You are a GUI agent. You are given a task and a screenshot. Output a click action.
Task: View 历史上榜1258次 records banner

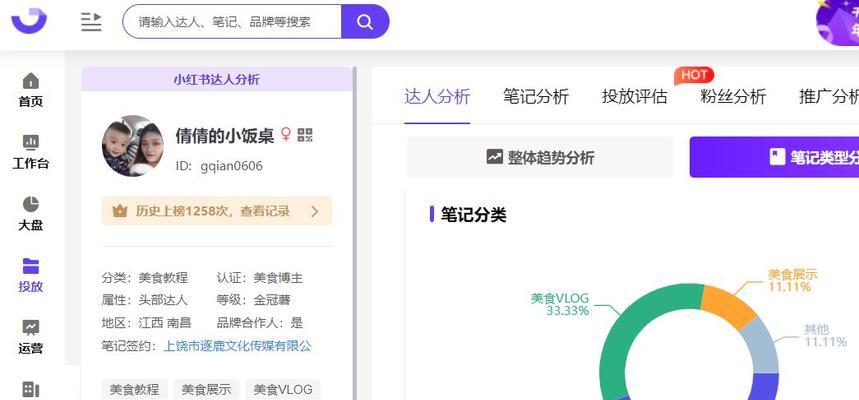tap(217, 211)
